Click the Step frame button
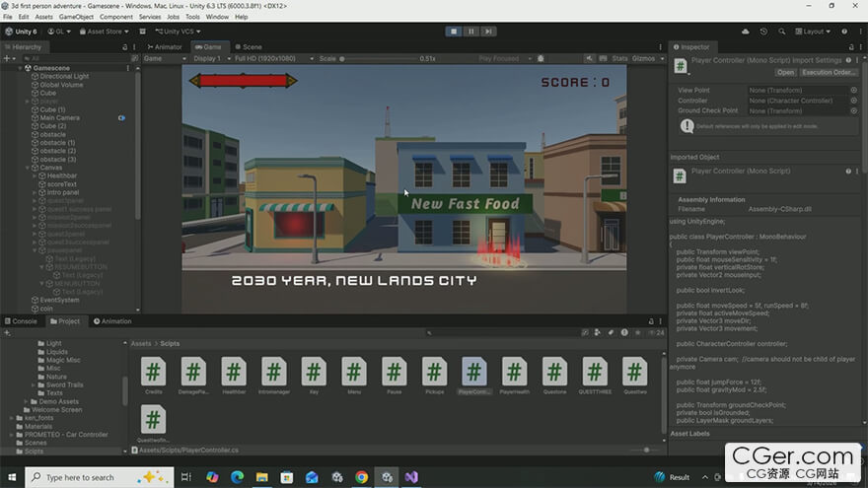868x488 pixels. click(487, 31)
